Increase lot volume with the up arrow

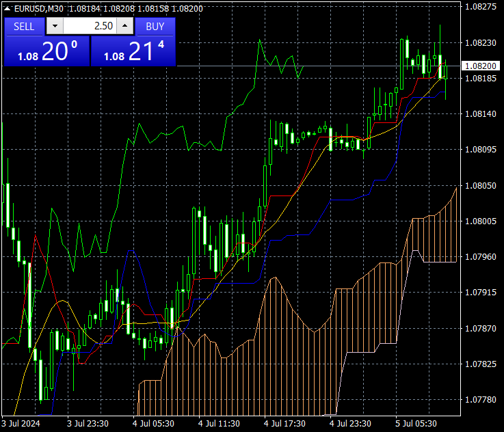pyautogui.click(x=125, y=26)
